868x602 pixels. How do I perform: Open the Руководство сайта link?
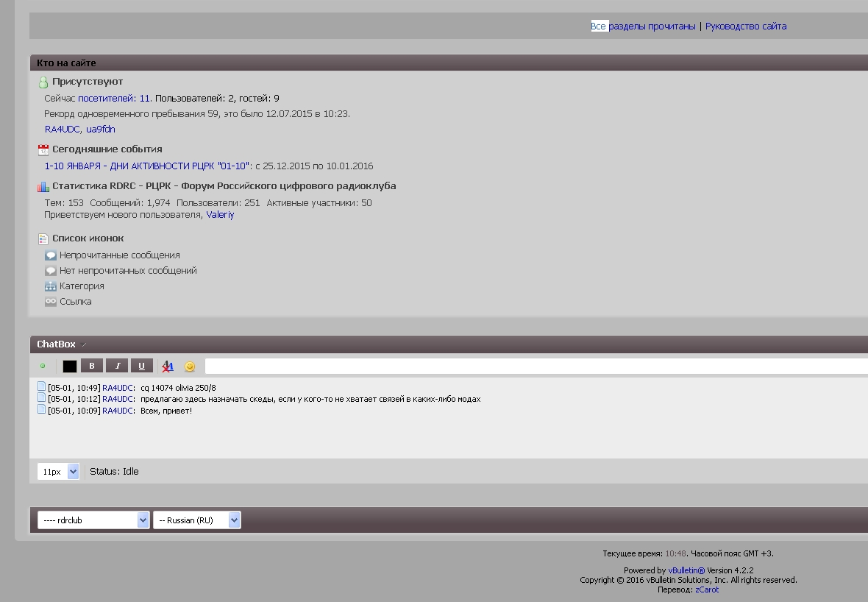point(745,26)
